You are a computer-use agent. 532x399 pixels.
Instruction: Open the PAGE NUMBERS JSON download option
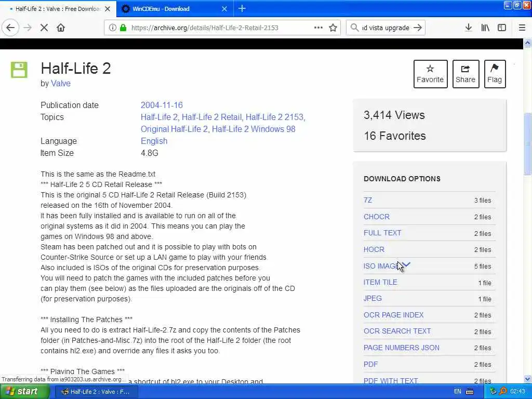click(x=402, y=348)
